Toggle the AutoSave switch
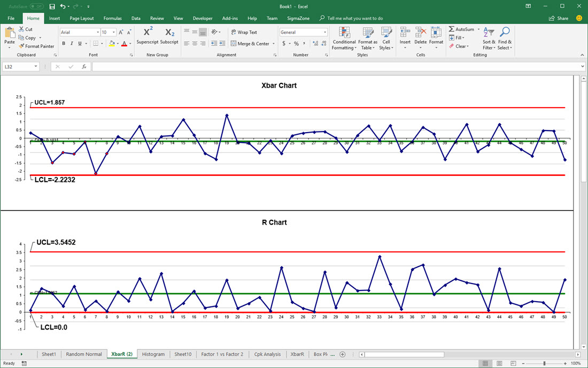Image resolution: width=588 pixels, height=368 pixels. click(x=36, y=6)
